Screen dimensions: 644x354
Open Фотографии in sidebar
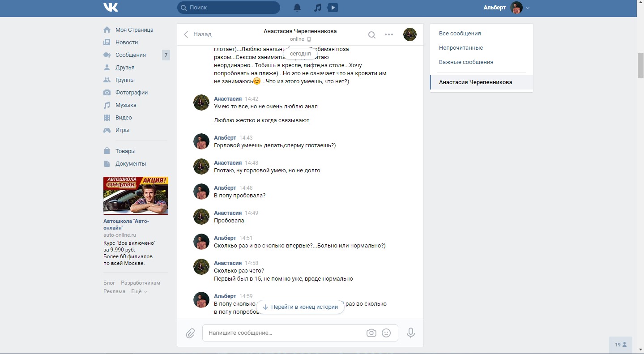pos(132,93)
